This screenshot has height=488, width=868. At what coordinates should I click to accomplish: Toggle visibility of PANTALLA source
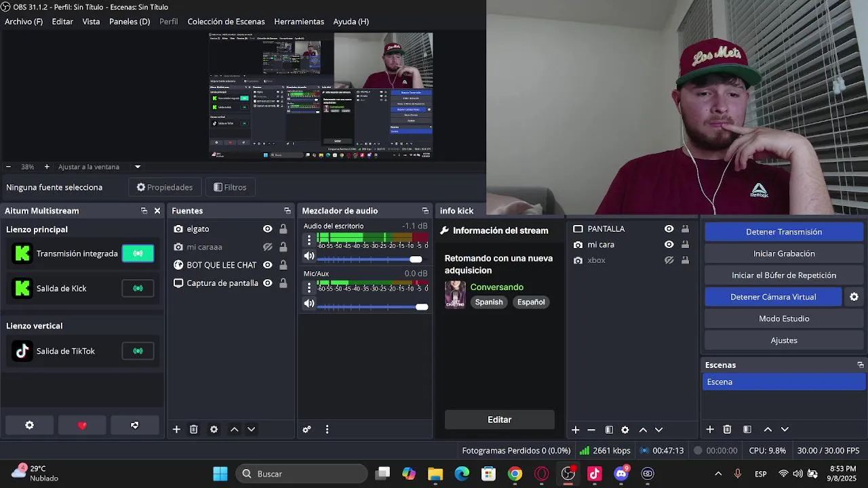point(669,229)
